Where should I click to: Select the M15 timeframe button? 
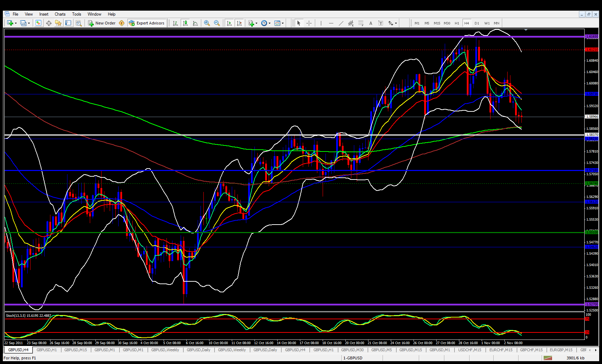[x=437, y=23]
